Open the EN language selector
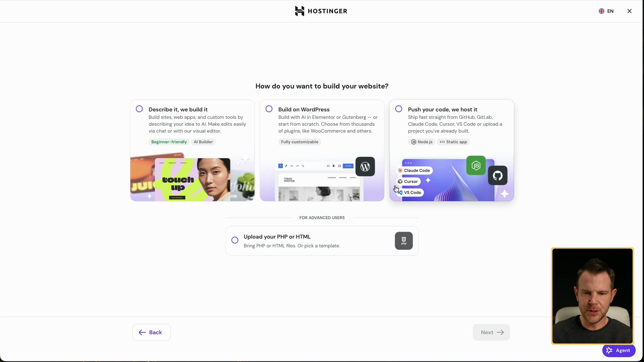This screenshot has height=362, width=644. pyautogui.click(x=606, y=11)
